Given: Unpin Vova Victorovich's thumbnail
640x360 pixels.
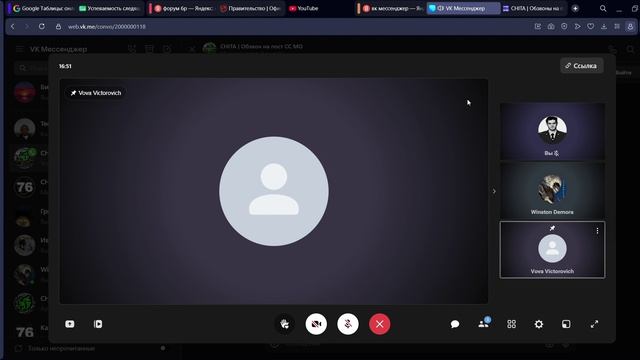Looking at the screenshot, I should pos(552,228).
